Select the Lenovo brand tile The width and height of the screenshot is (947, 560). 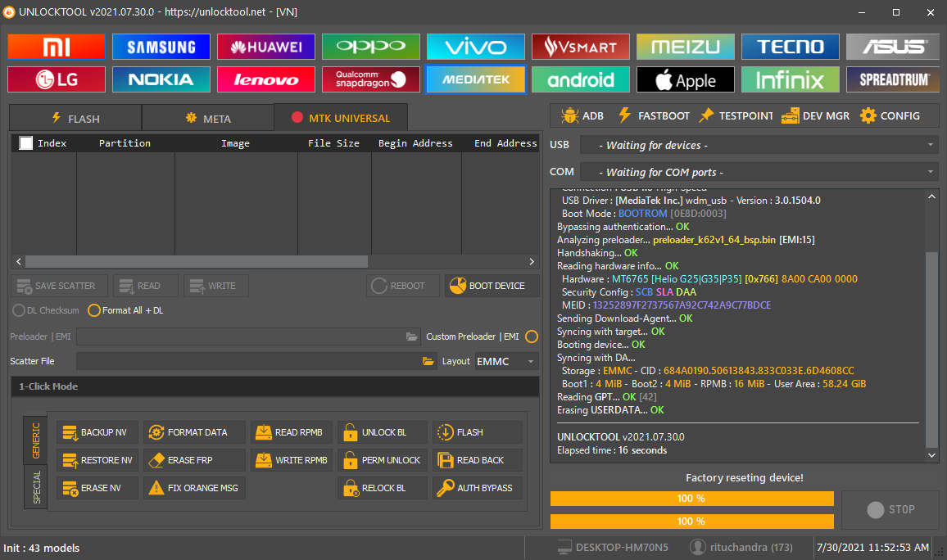[x=265, y=79]
